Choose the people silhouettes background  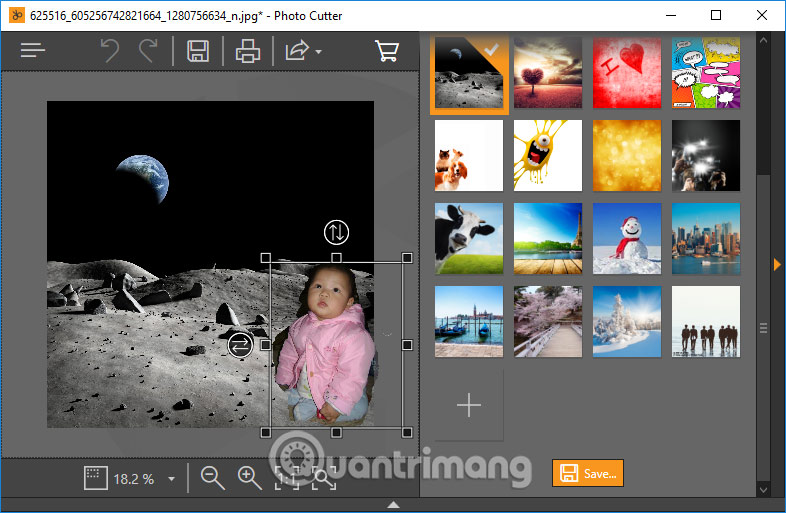point(706,321)
